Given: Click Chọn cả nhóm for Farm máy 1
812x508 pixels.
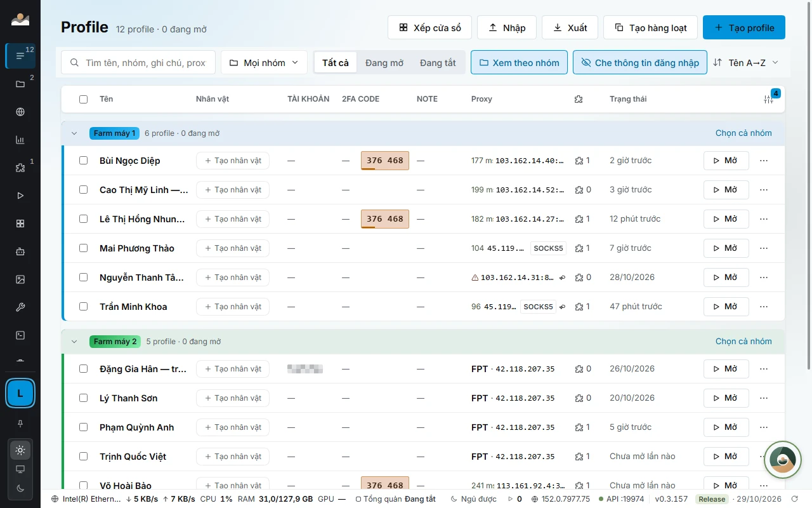Looking at the screenshot, I should (x=743, y=133).
